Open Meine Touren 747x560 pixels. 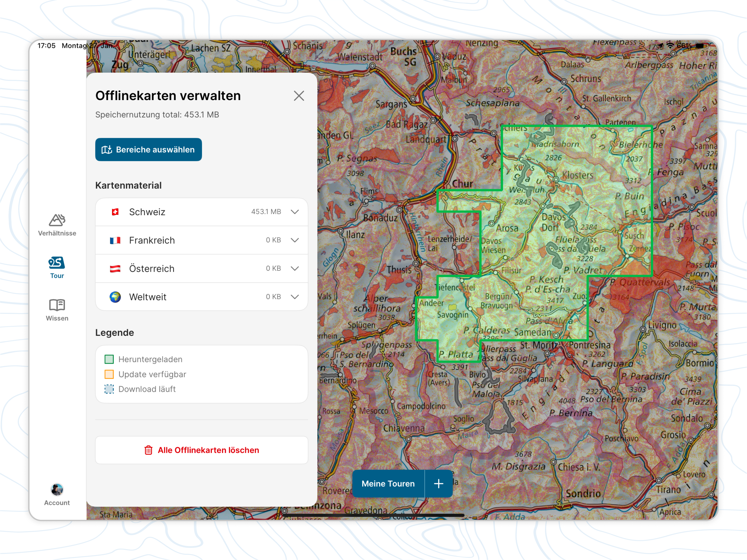[x=388, y=484]
